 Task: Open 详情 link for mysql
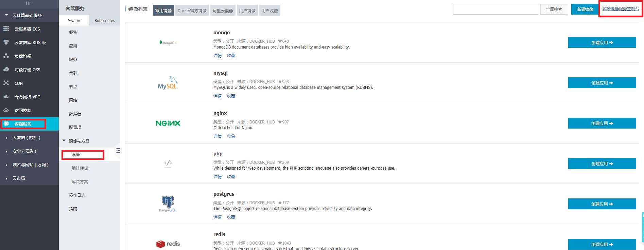click(x=217, y=96)
